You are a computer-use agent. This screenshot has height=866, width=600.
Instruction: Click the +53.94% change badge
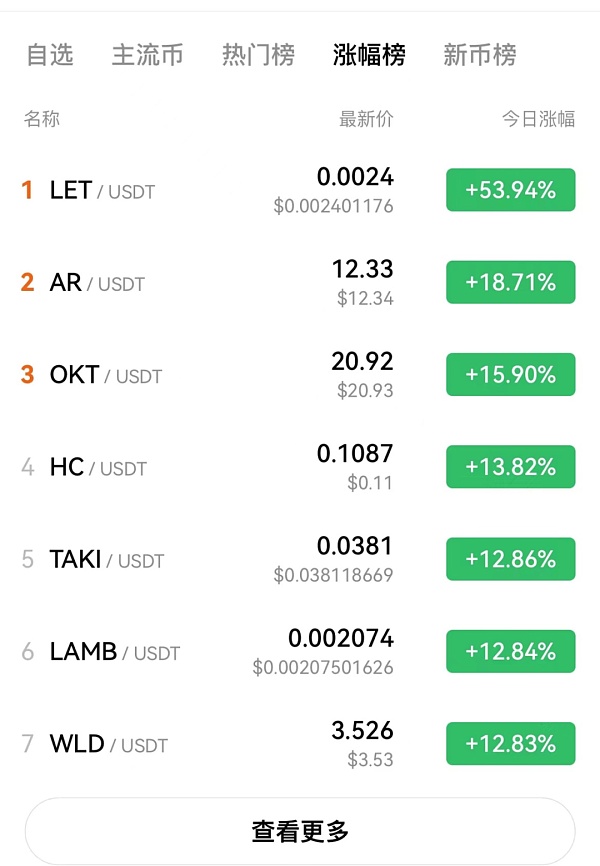[510, 190]
